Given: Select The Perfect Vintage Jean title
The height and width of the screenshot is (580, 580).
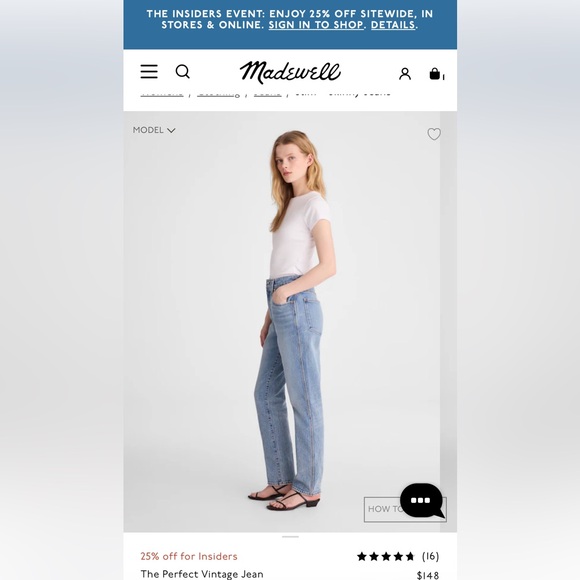Looking at the screenshot, I should click(x=202, y=574).
